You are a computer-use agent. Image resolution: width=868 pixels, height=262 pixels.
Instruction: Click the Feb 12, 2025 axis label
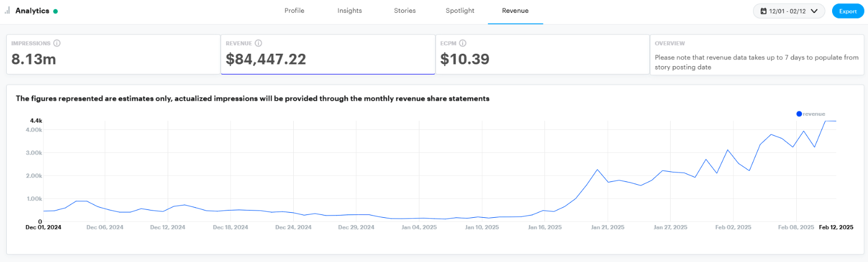click(x=835, y=227)
